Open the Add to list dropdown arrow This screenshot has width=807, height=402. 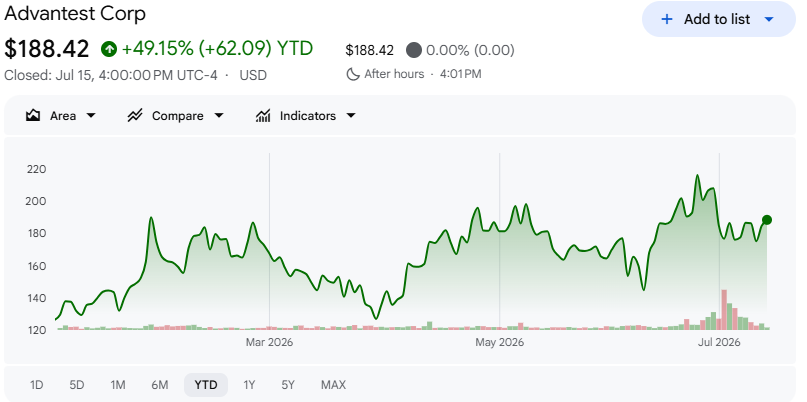coord(769,20)
